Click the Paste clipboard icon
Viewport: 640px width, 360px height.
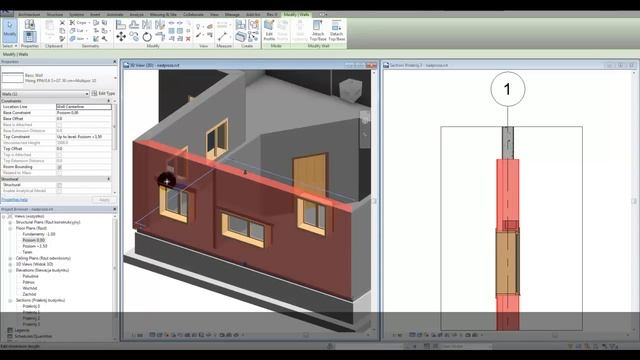[50, 29]
